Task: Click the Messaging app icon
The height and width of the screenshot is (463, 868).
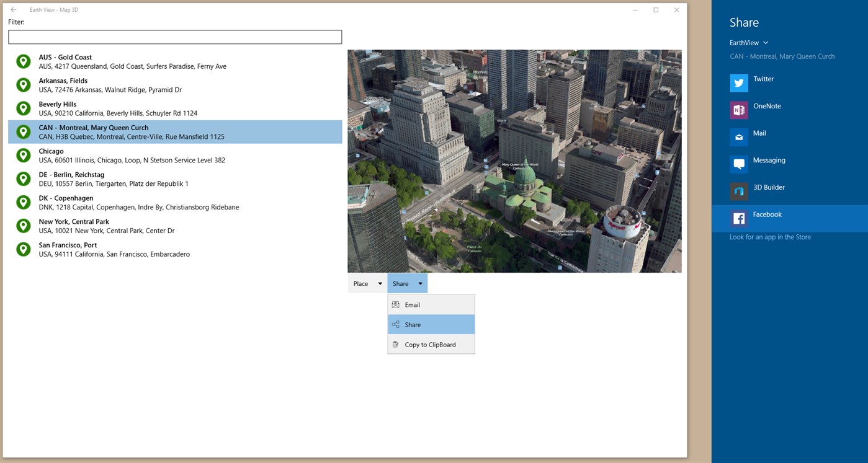Action: click(738, 164)
